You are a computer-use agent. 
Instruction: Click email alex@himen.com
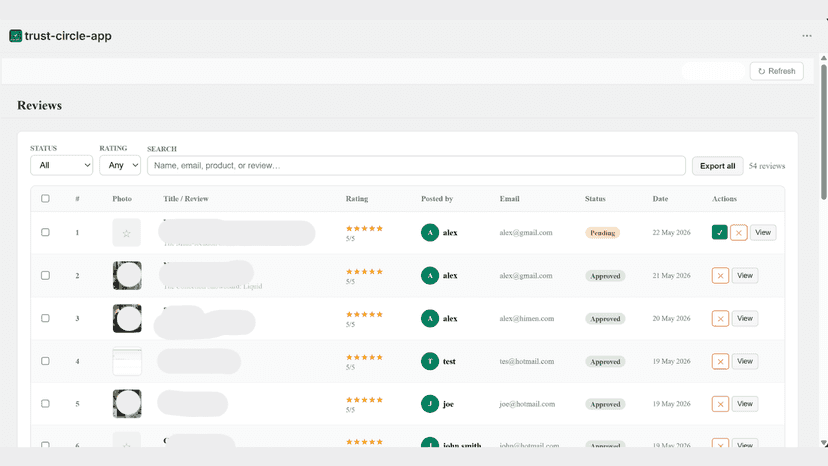(527, 319)
